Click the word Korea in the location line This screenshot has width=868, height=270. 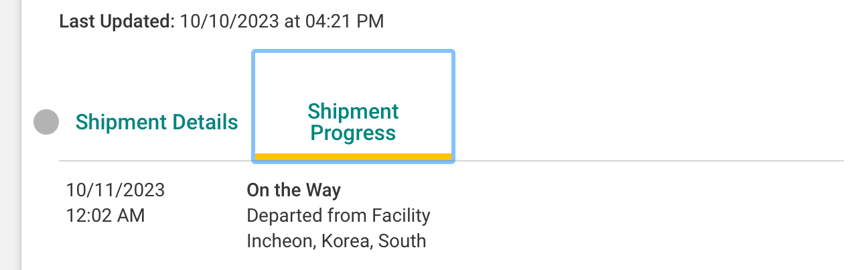tap(344, 241)
